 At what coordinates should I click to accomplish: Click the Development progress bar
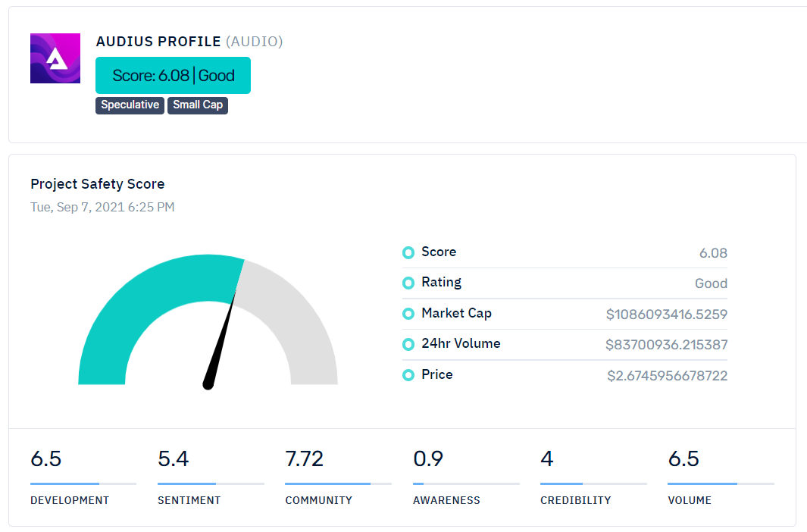click(x=83, y=483)
